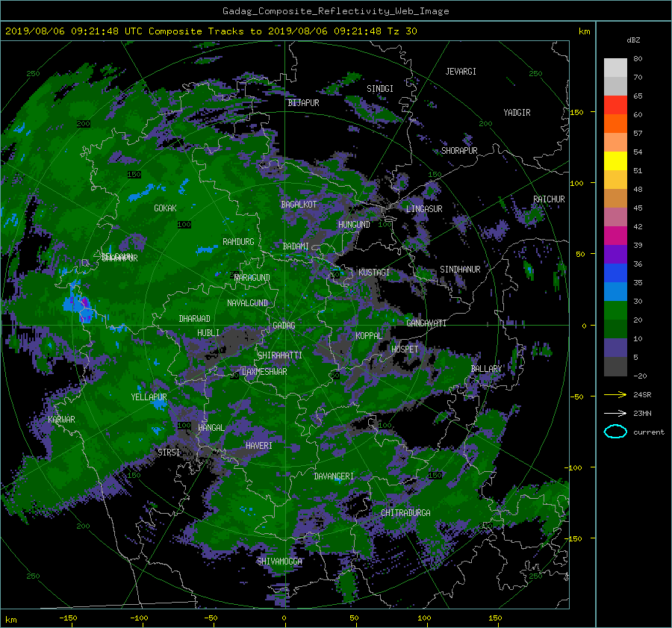This screenshot has width=672, height=628.
Task: Select the NAVALGUND label
Action: tap(247, 303)
